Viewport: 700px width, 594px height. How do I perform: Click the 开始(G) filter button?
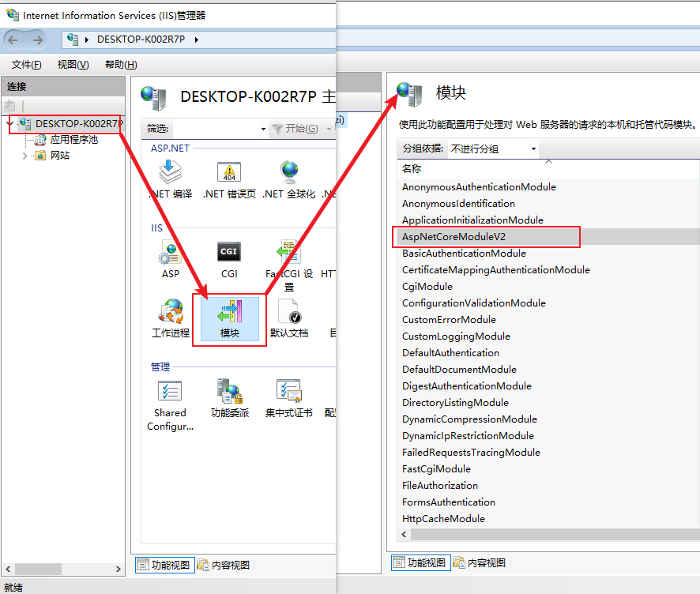point(296,129)
